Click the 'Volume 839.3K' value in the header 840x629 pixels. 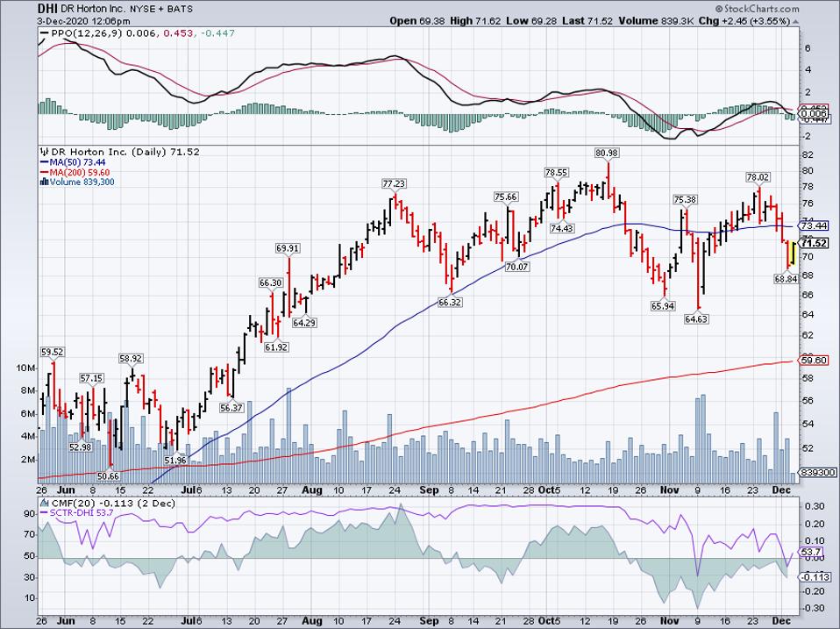coord(656,21)
